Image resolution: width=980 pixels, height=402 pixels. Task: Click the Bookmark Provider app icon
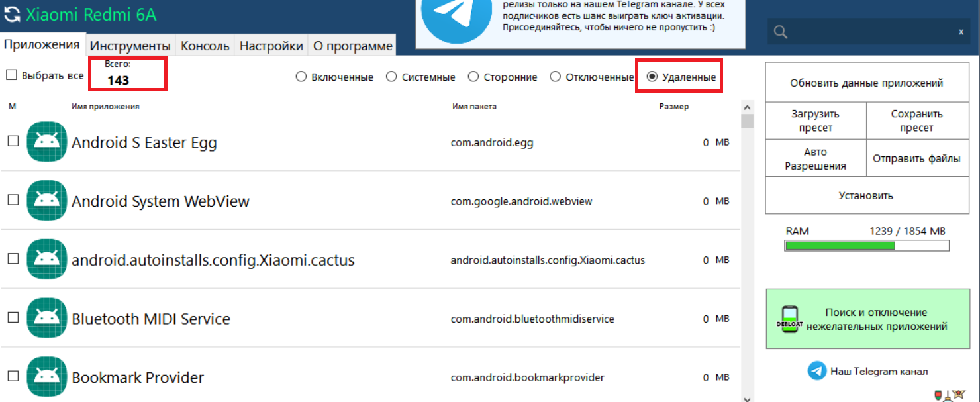[47, 377]
